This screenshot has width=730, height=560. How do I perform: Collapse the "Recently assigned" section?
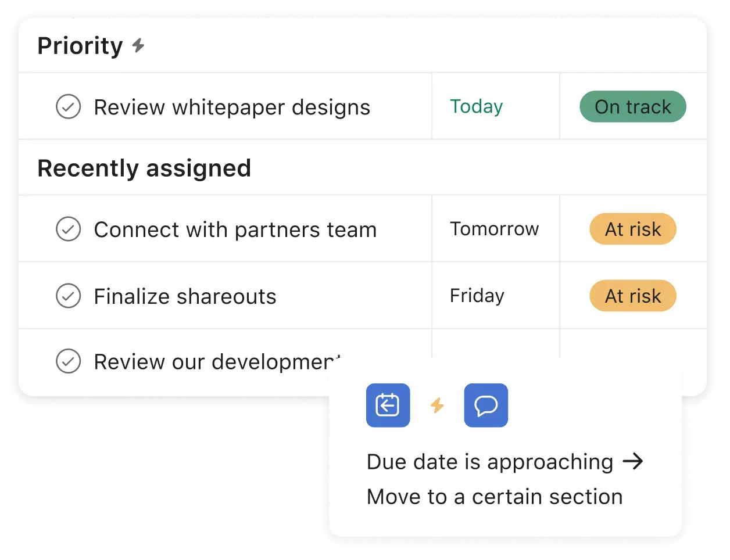[x=144, y=168]
